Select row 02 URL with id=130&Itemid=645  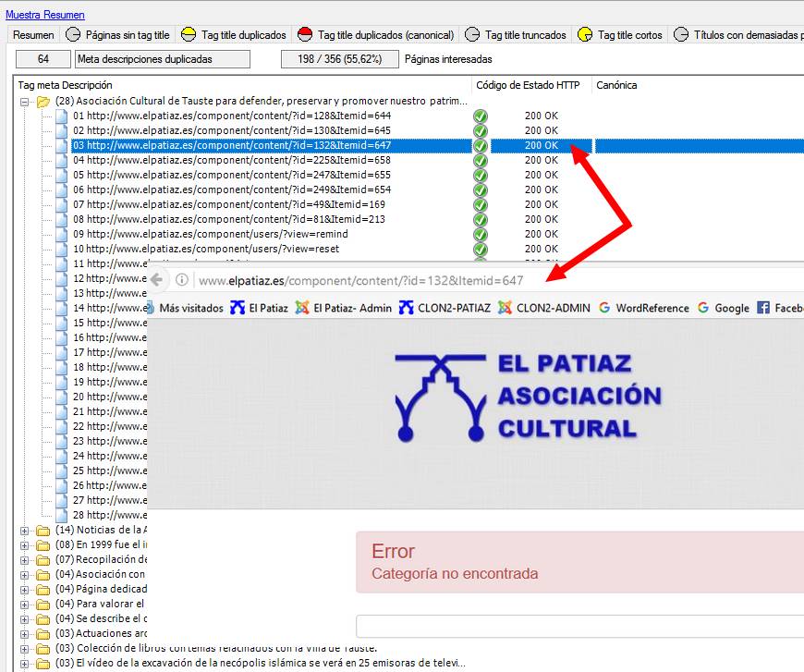click(232, 131)
